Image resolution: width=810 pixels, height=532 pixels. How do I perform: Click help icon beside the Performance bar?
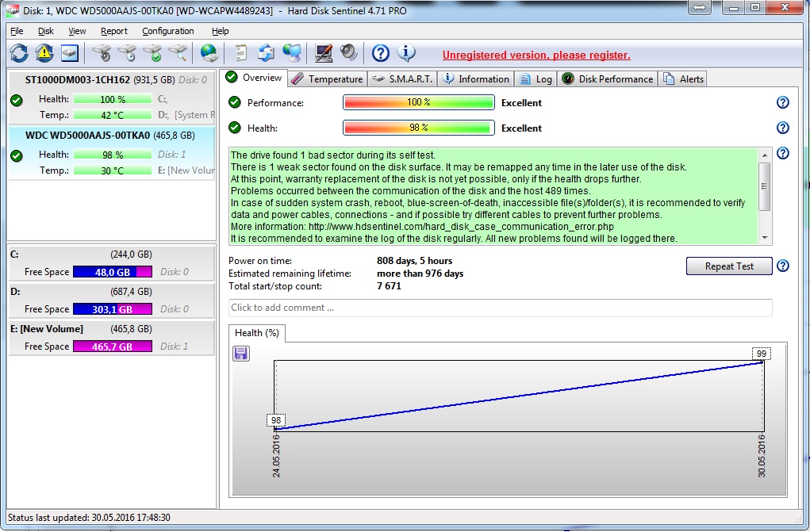point(783,102)
